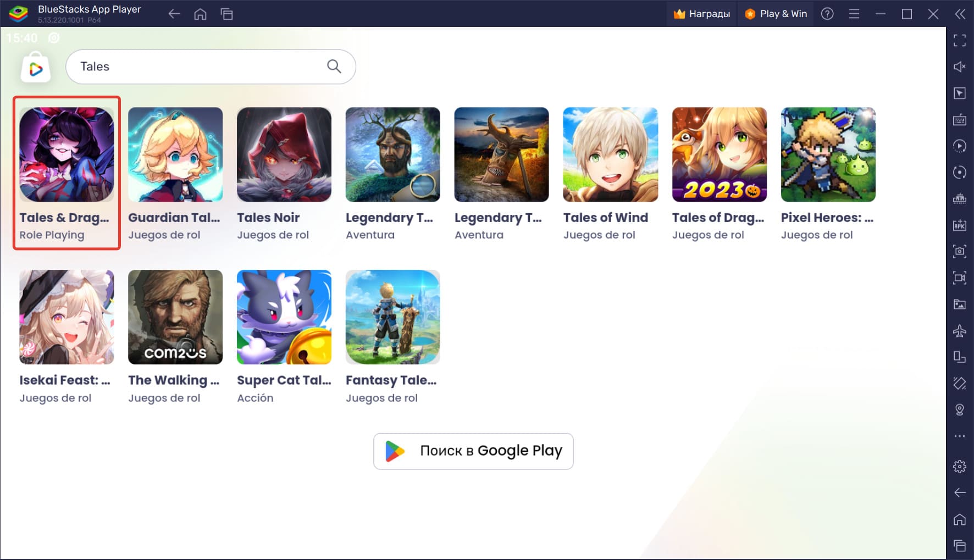Open the recent apps icon at the sidebar bottom

tap(960, 546)
